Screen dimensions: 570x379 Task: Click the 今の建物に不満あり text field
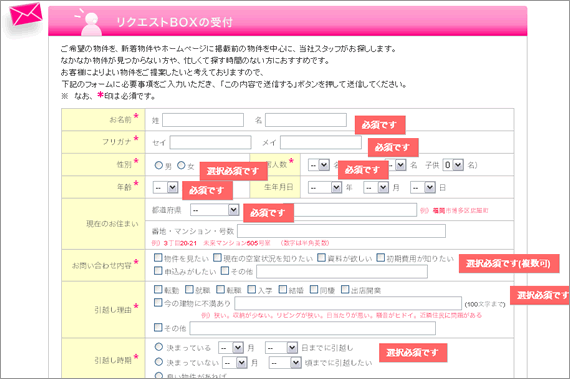(x=348, y=303)
